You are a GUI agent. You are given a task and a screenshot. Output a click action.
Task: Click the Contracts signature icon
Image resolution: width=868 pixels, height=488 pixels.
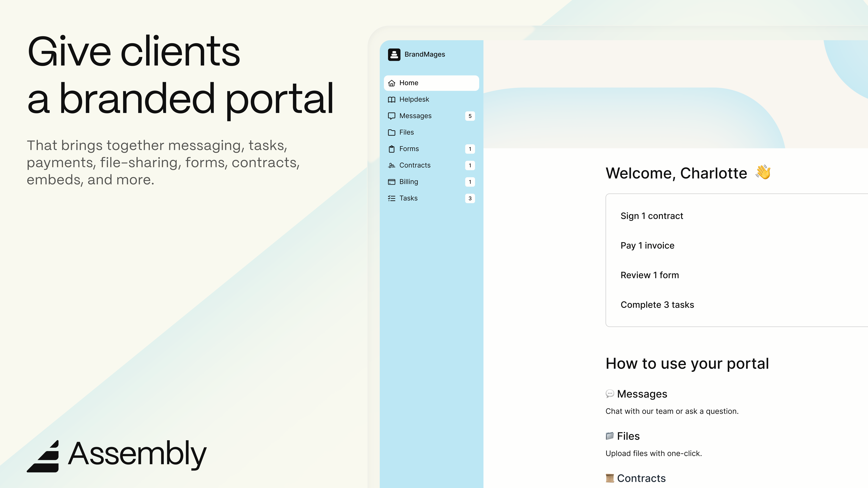tap(392, 165)
